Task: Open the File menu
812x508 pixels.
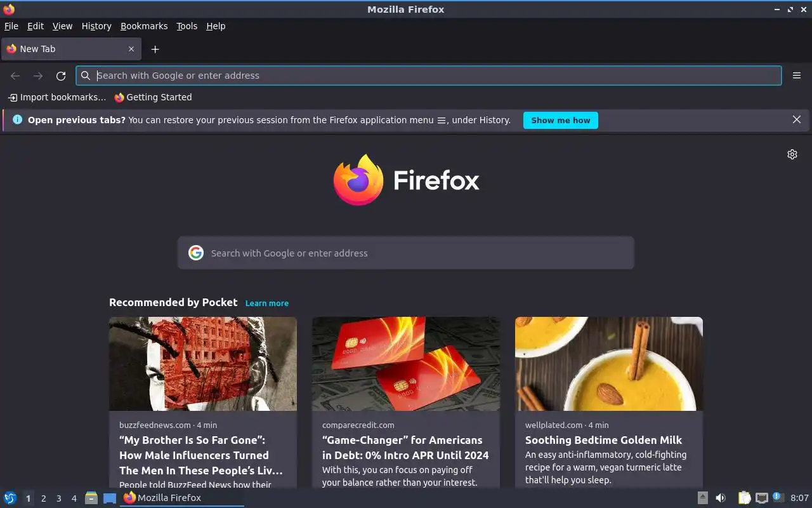Action: [x=11, y=26]
